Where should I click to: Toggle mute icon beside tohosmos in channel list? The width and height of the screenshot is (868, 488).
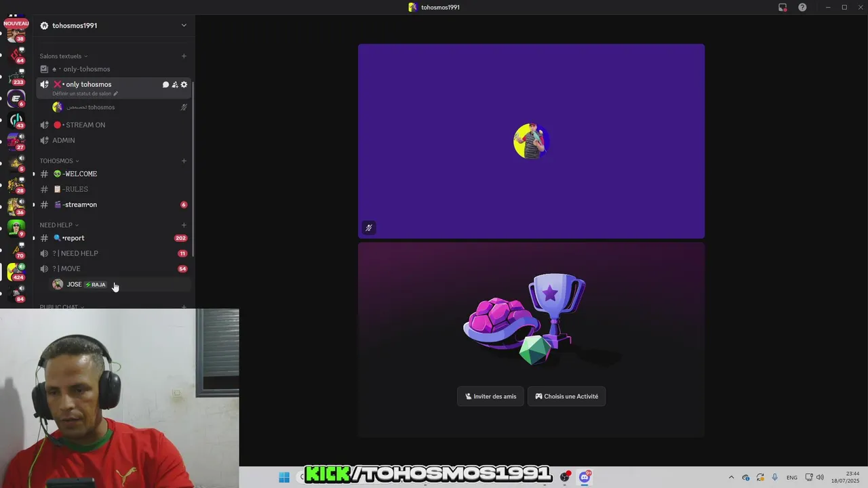click(x=184, y=107)
